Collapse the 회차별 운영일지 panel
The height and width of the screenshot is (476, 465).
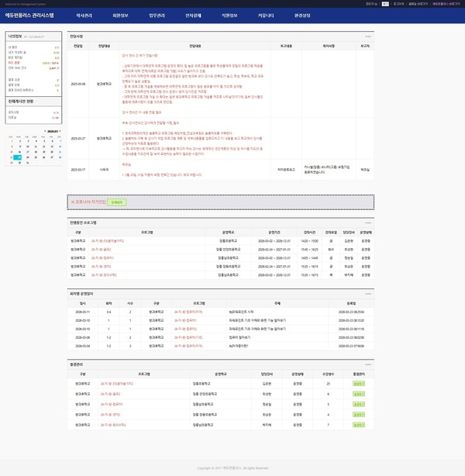[368, 294]
